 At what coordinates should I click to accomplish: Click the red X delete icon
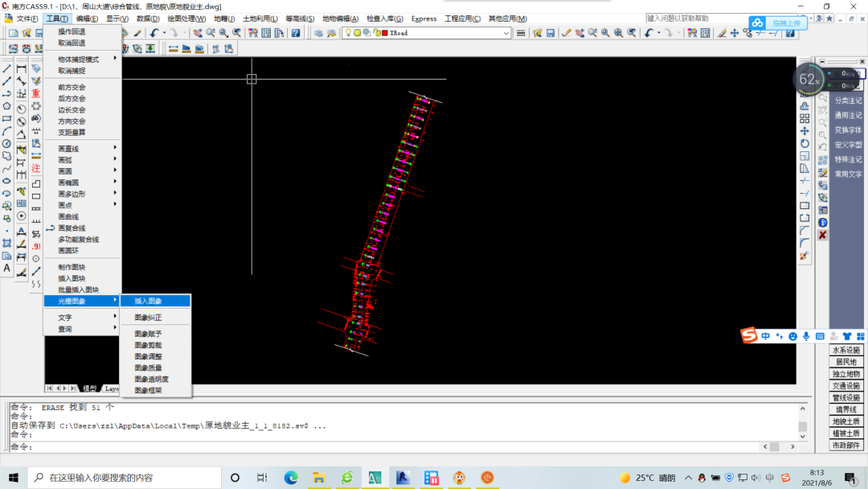tap(823, 236)
